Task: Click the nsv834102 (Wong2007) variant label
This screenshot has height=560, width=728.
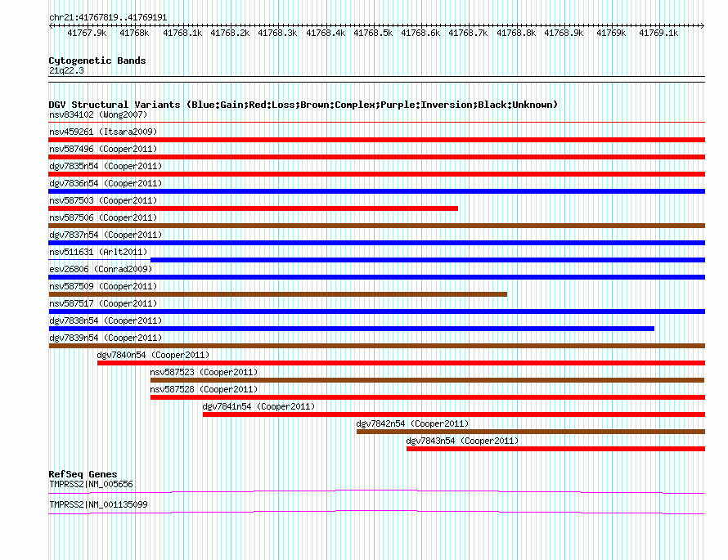Action: (x=98, y=114)
